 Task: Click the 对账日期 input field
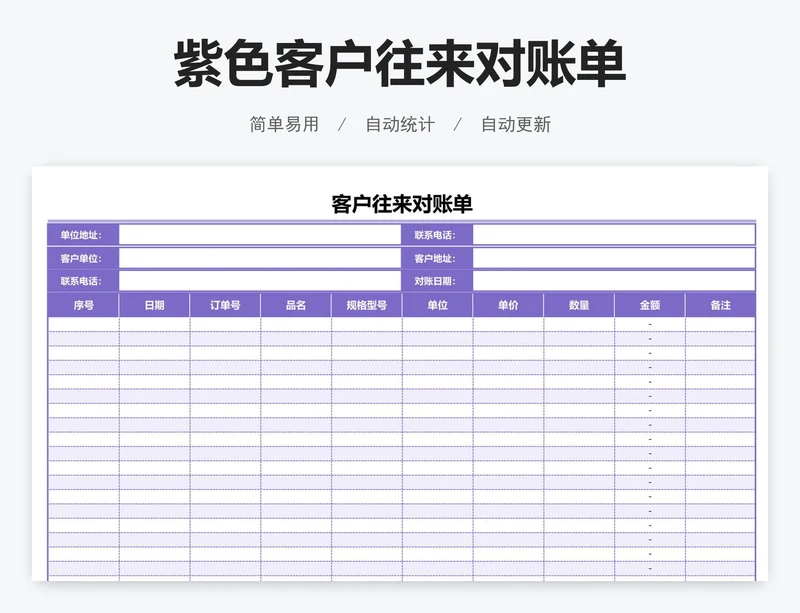[x=613, y=281]
